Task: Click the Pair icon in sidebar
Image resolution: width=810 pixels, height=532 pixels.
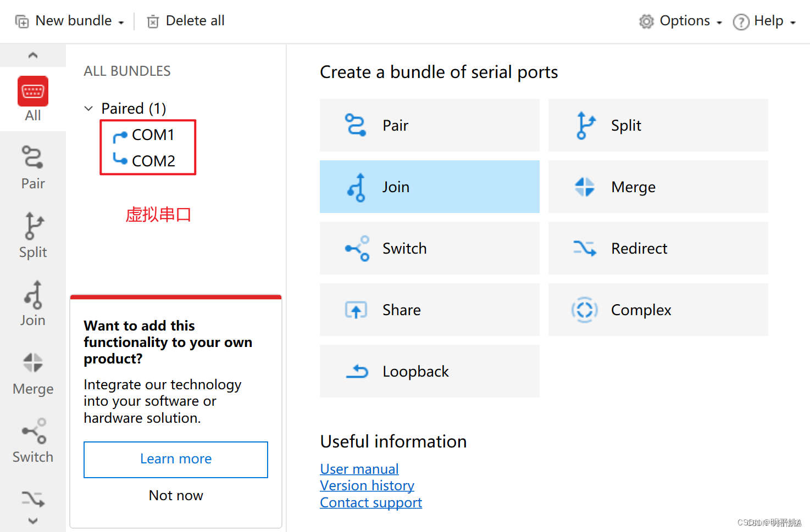Action: (33, 158)
